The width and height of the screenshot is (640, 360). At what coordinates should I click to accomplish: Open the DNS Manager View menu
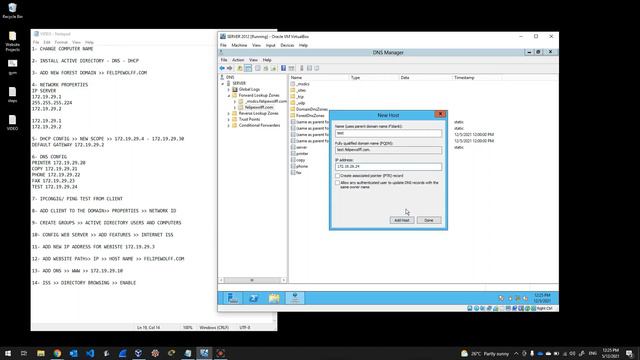coord(253,60)
